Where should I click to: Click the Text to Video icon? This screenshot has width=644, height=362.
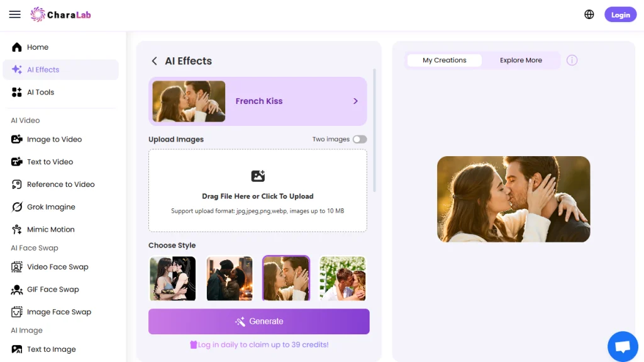click(x=17, y=162)
